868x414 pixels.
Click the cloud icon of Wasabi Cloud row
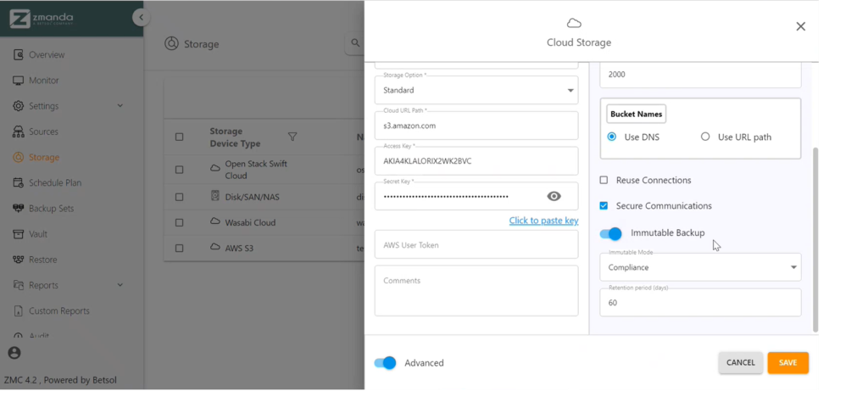(x=215, y=221)
